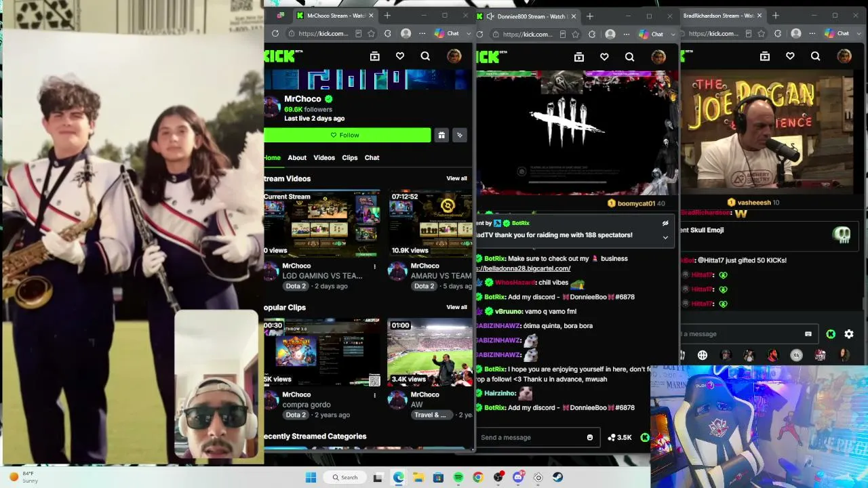Focus message input field in BradRichardson chat
The width and height of the screenshot is (868, 488).
click(748, 333)
